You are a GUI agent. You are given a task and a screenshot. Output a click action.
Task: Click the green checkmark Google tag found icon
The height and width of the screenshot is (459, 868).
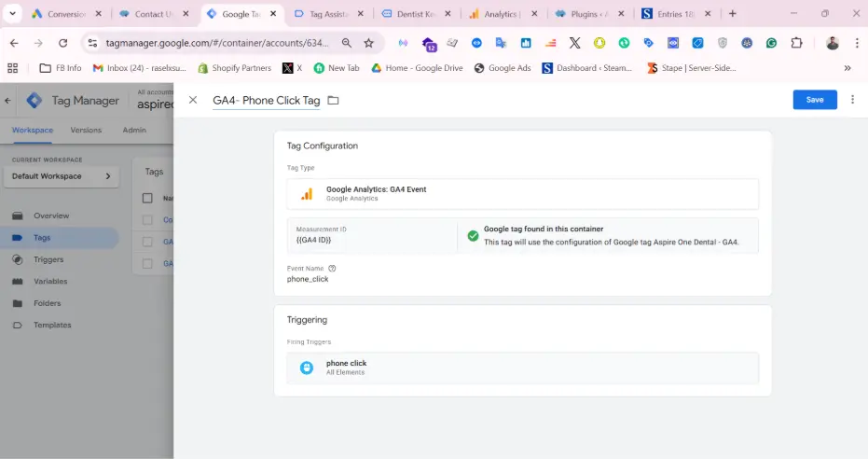coord(473,236)
